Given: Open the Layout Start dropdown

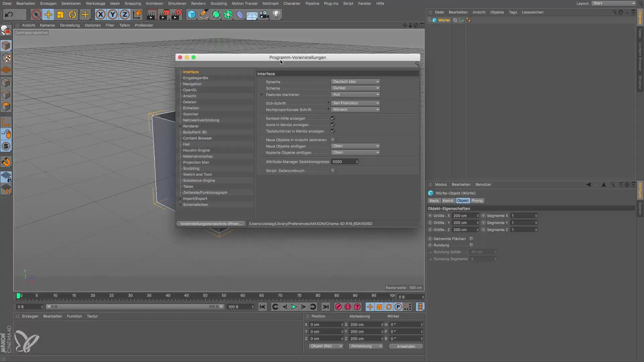Looking at the screenshot, I should coord(613,3).
